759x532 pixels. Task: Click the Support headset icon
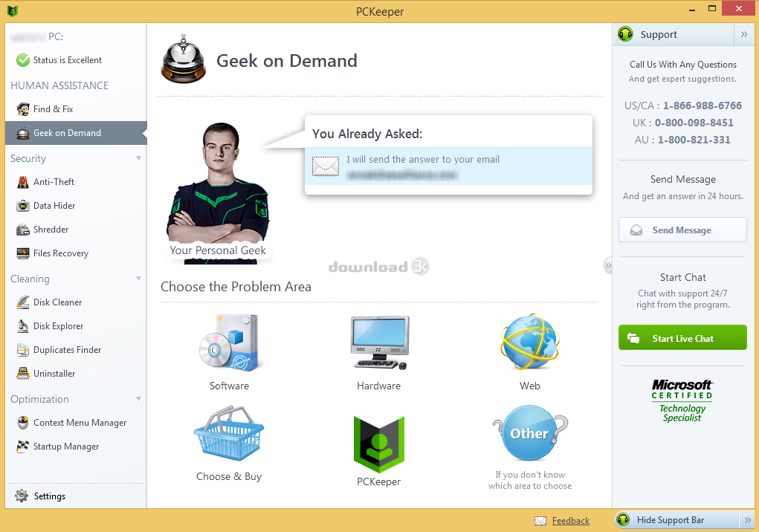tap(625, 34)
